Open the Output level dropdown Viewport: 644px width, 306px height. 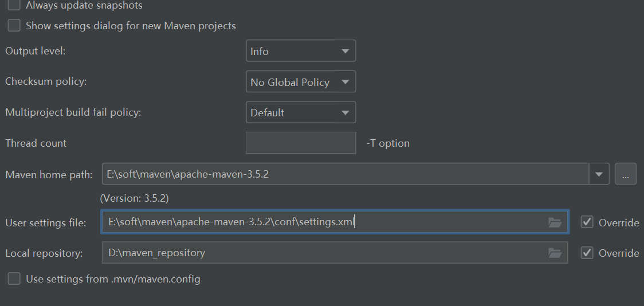pyautogui.click(x=301, y=51)
